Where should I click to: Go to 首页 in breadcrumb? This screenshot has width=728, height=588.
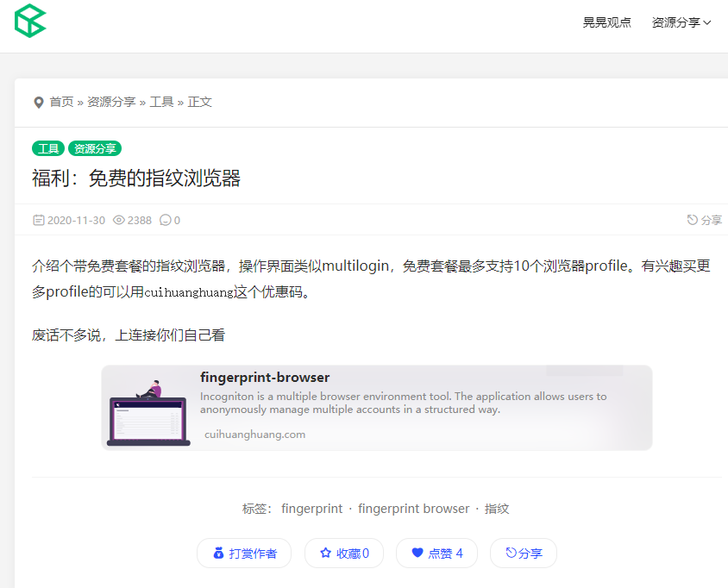click(x=61, y=102)
